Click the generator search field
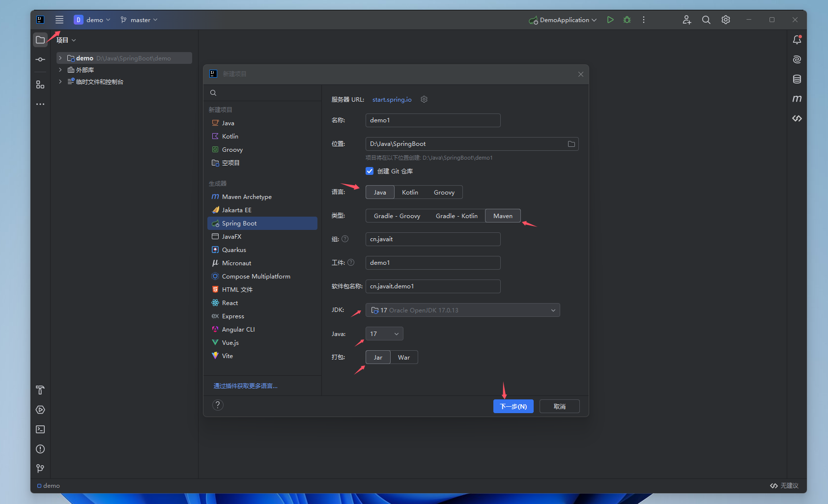Image resolution: width=828 pixels, height=504 pixels. [x=262, y=93]
